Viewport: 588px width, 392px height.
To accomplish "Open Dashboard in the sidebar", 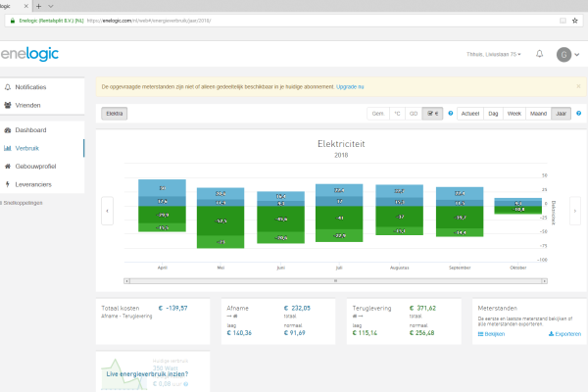I will (x=30, y=129).
